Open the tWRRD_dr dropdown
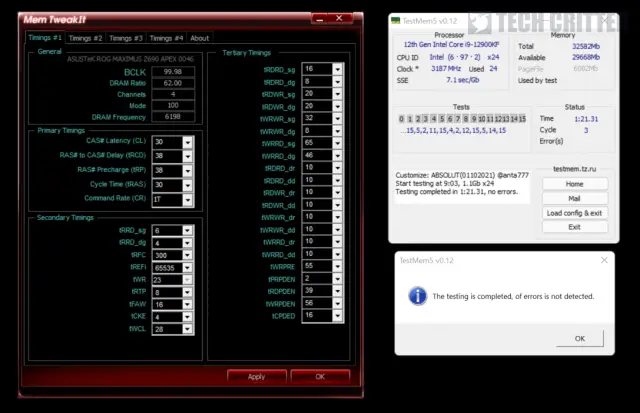 [338, 242]
